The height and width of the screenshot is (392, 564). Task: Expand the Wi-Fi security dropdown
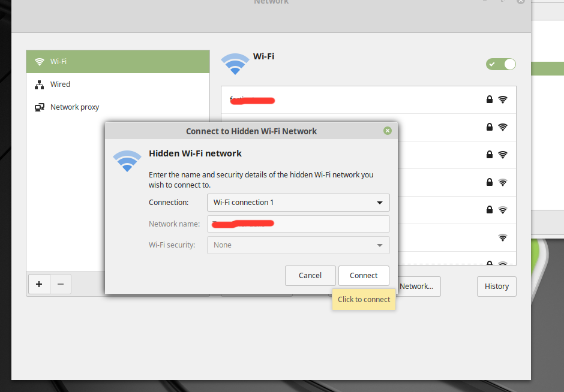(x=298, y=245)
